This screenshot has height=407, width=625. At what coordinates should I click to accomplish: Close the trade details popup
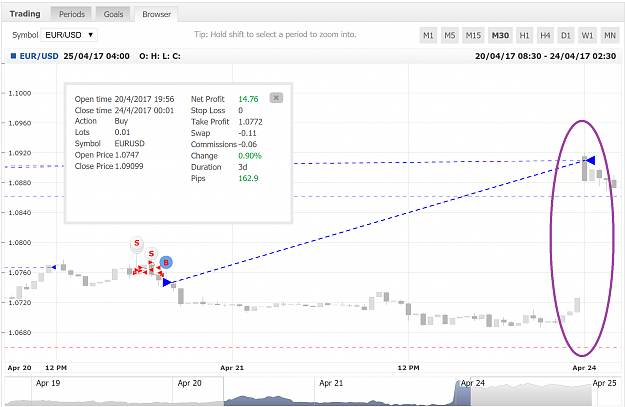coord(276,98)
